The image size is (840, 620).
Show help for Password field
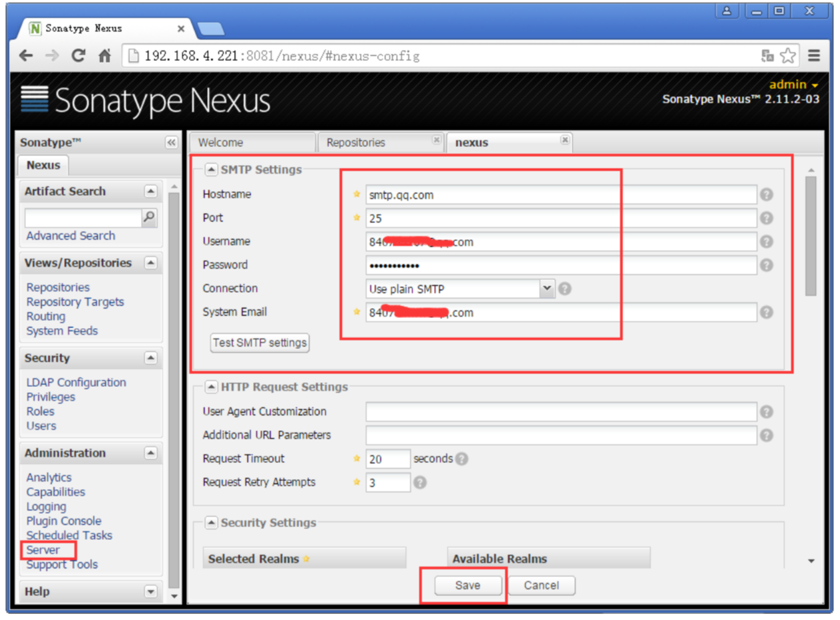[x=767, y=265]
